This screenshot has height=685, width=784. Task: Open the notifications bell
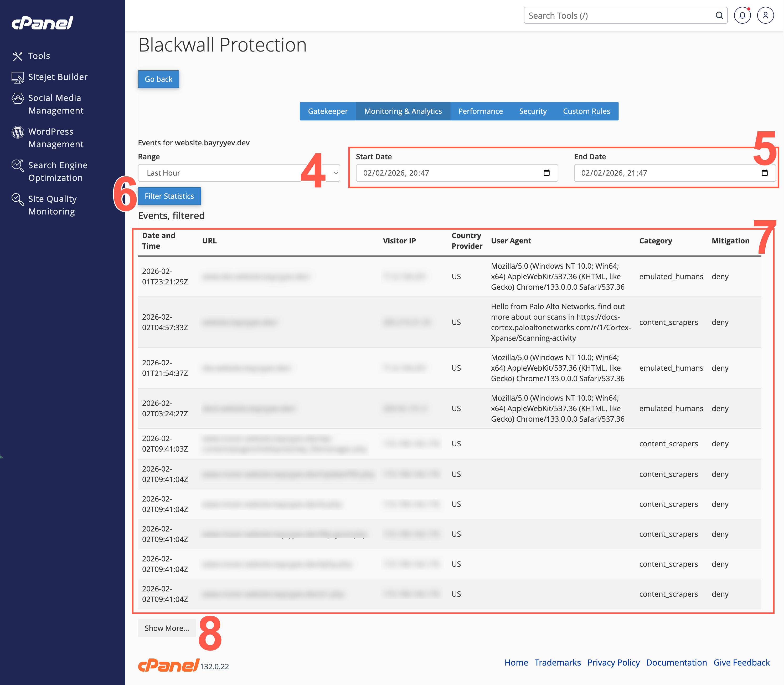click(742, 15)
